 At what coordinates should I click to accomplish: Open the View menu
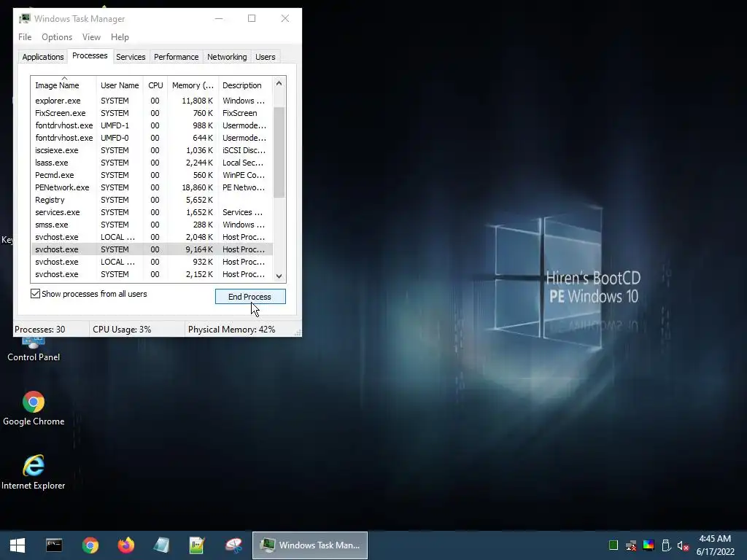click(x=91, y=37)
